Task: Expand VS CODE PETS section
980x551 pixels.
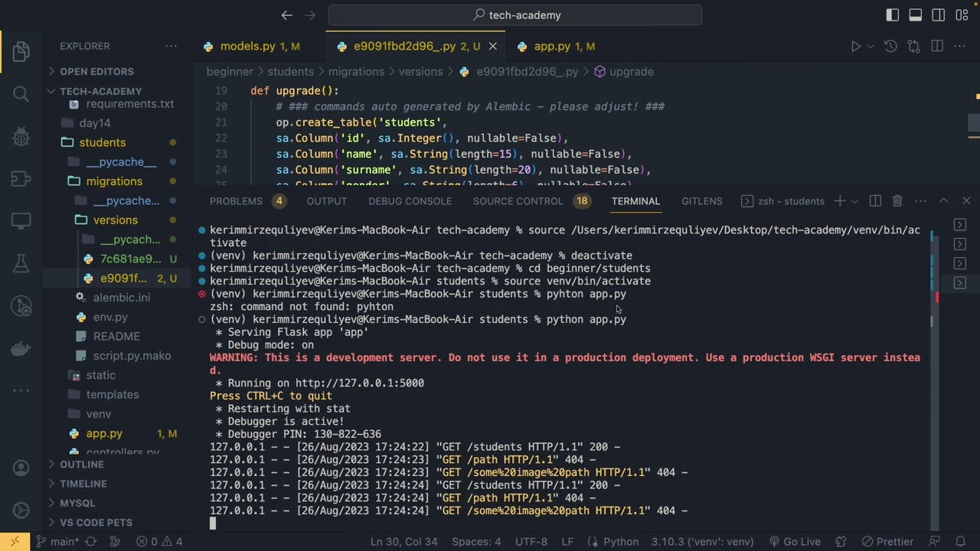Action: tap(96, 522)
